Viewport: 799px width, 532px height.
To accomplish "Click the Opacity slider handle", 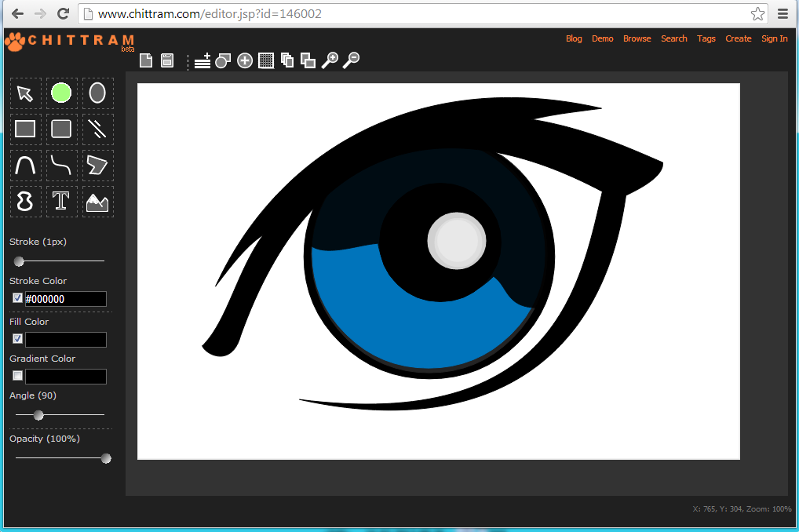I will point(106,458).
